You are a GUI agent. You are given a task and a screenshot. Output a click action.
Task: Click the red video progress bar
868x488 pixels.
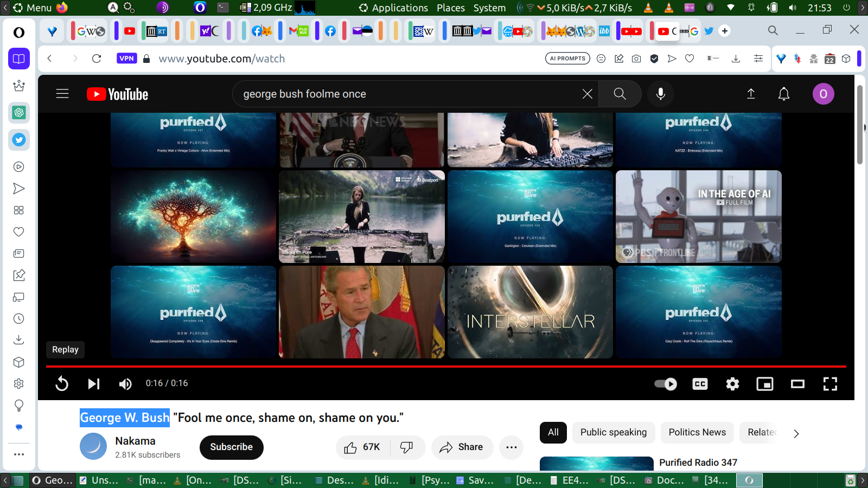445,367
